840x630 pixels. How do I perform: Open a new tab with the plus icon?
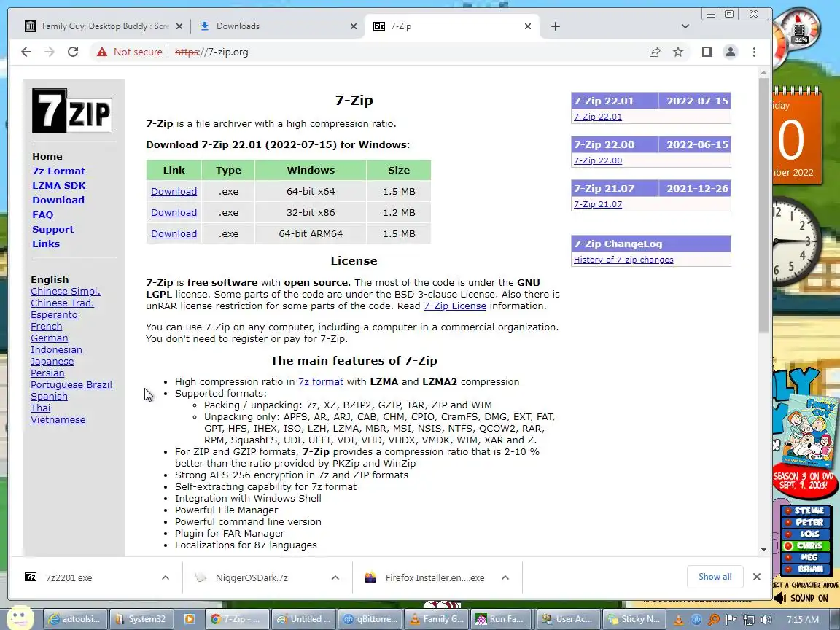click(556, 26)
